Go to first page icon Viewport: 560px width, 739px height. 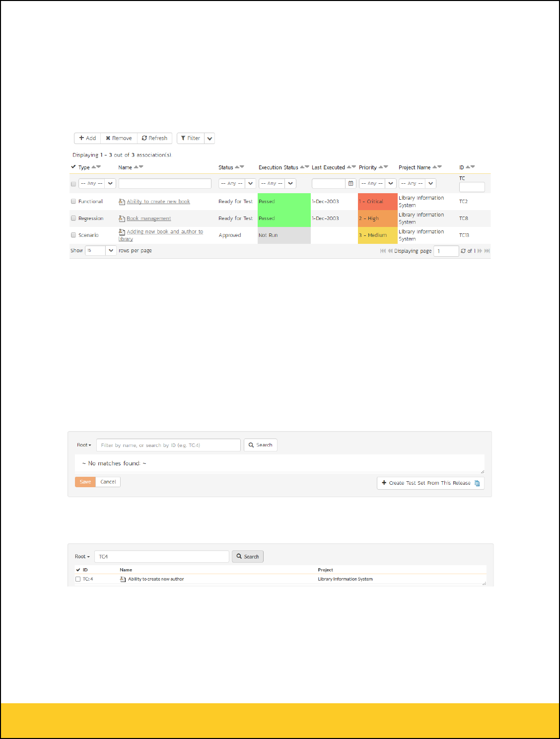point(383,251)
